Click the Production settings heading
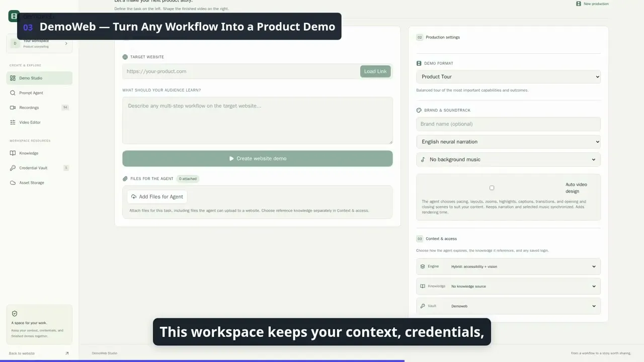 tap(443, 37)
